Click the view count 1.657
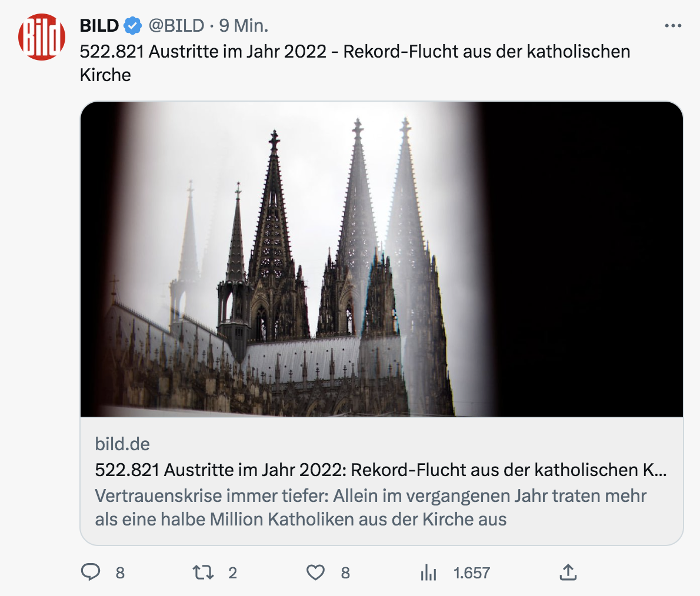The image size is (700, 596). [472, 573]
